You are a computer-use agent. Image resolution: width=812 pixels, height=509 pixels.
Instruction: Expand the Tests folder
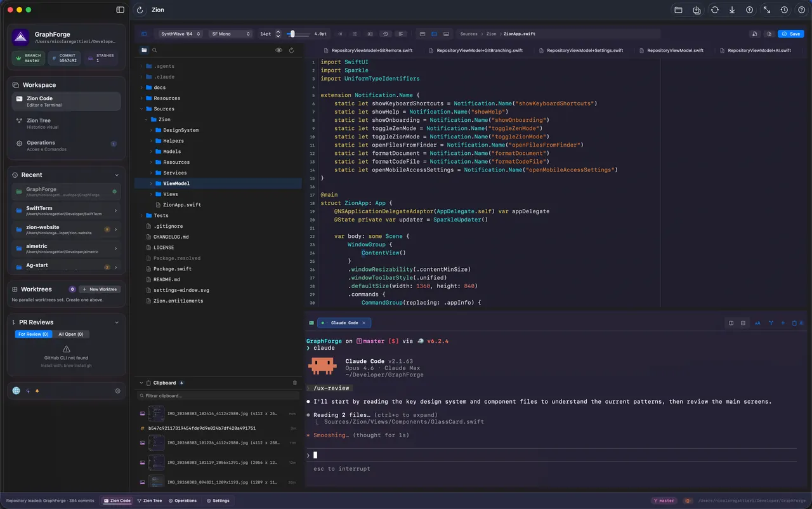[141, 215]
